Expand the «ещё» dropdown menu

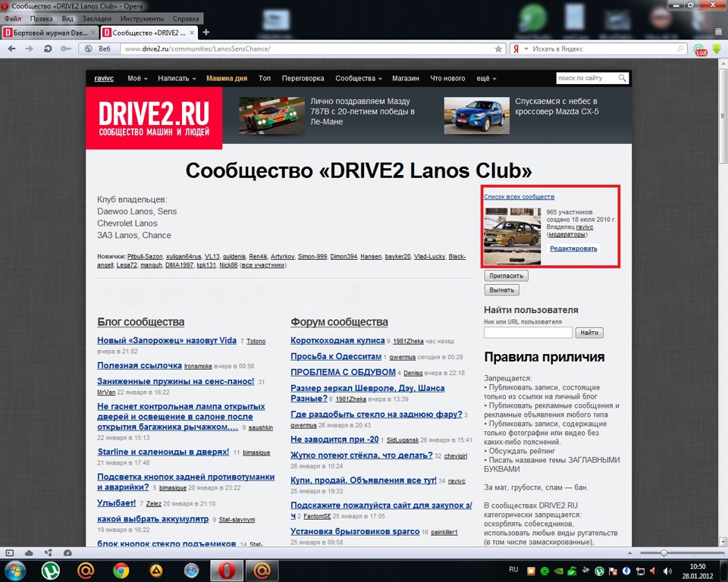coord(486,79)
